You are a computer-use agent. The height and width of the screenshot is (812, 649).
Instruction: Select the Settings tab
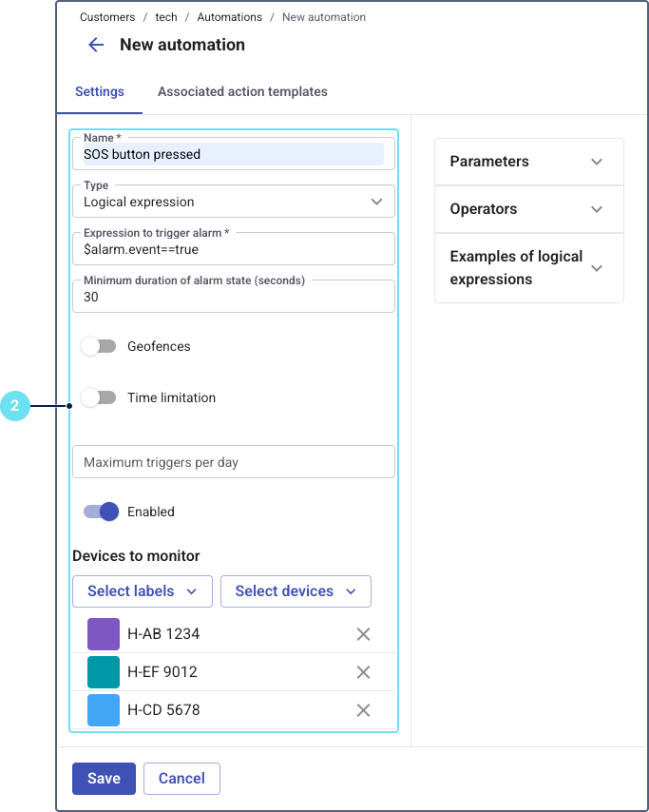[x=100, y=92]
